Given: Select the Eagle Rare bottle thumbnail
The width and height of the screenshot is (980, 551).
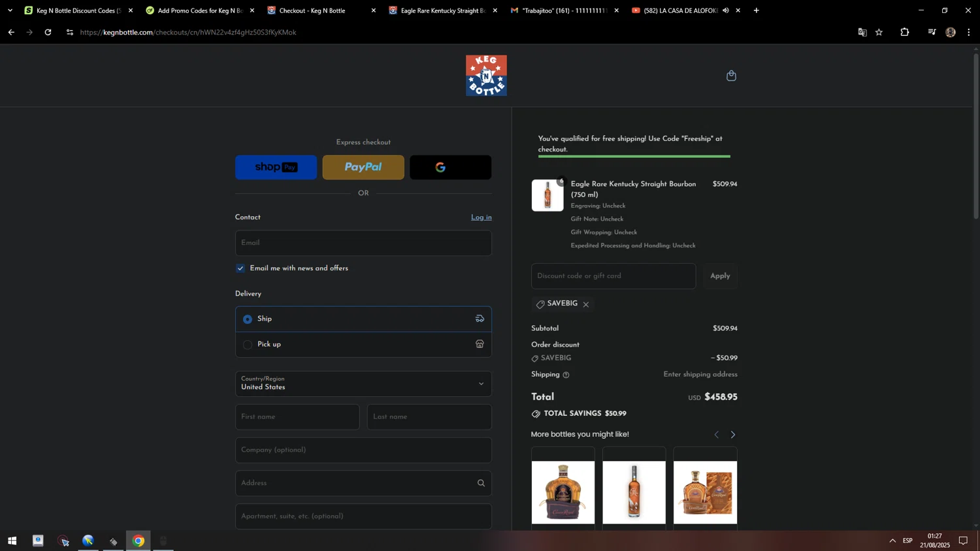Looking at the screenshot, I should (x=547, y=195).
